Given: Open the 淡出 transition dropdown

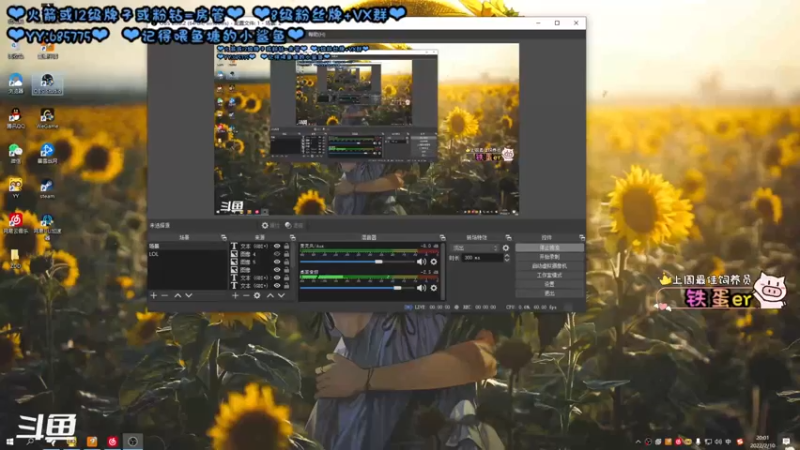Looking at the screenshot, I should pyautogui.click(x=475, y=248).
